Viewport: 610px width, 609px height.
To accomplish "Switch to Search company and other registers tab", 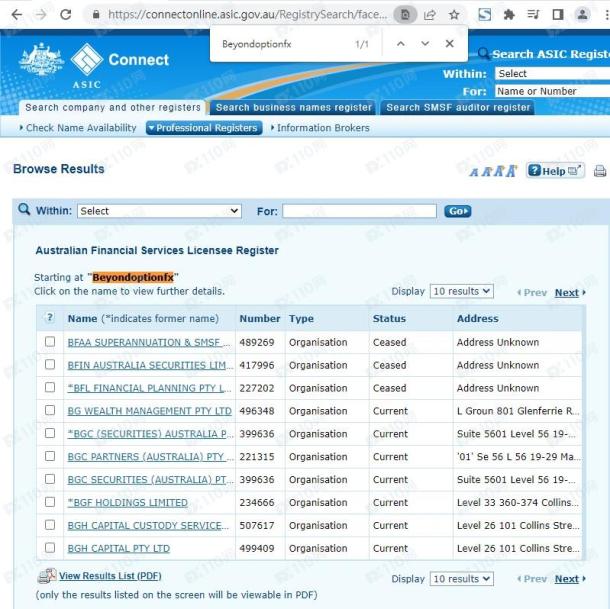I will pos(112,107).
